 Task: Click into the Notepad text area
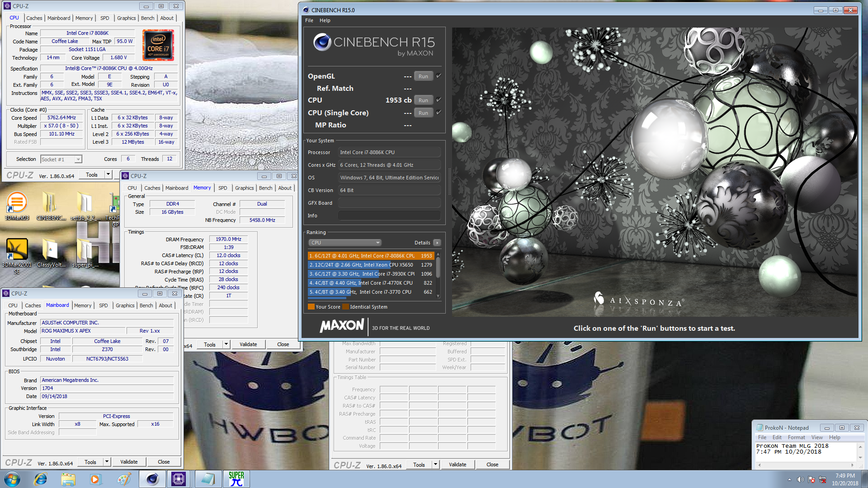pyautogui.click(x=806, y=451)
